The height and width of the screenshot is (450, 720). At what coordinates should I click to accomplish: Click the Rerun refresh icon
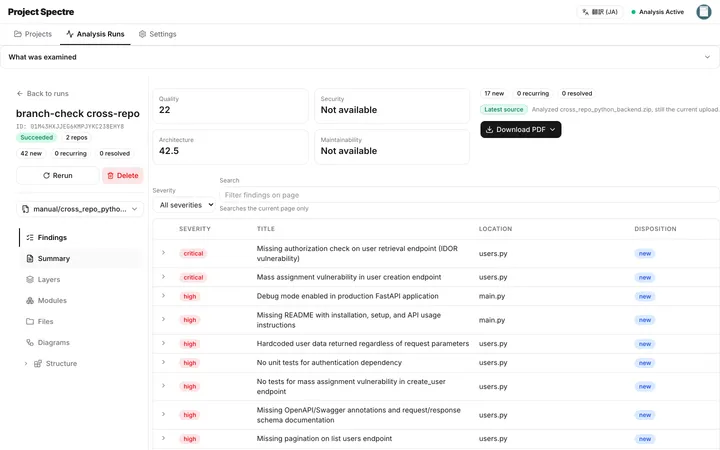pyautogui.click(x=46, y=175)
